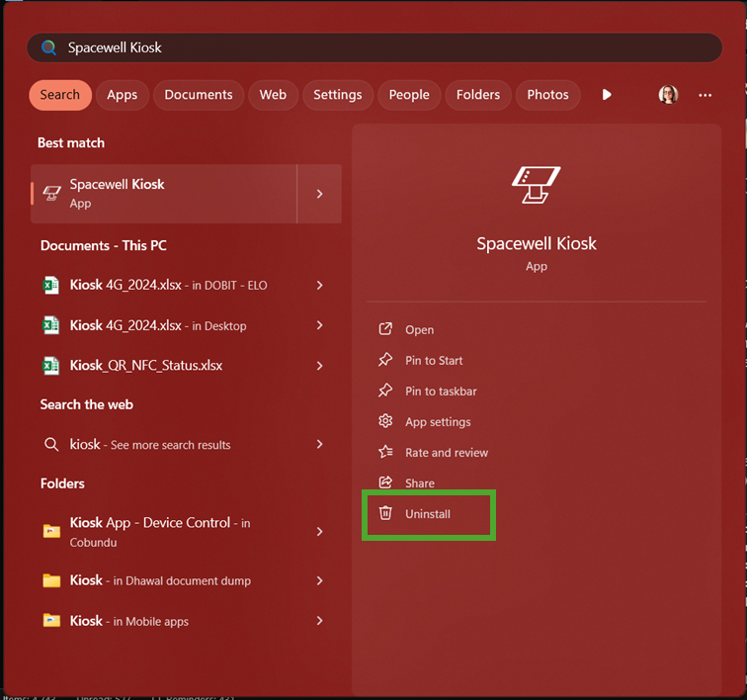Click the Spacewell Kiosk kiosk icon in best match
The width and height of the screenshot is (747, 700).
click(x=52, y=194)
